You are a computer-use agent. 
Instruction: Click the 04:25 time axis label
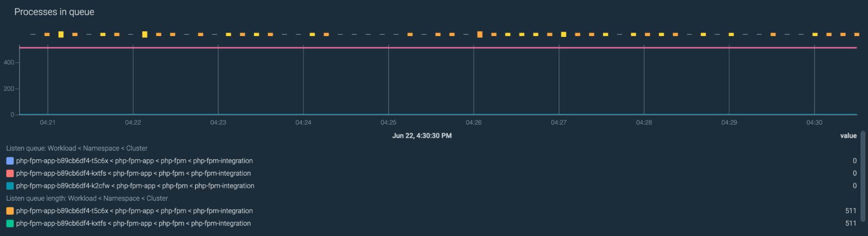click(x=389, y=123)
